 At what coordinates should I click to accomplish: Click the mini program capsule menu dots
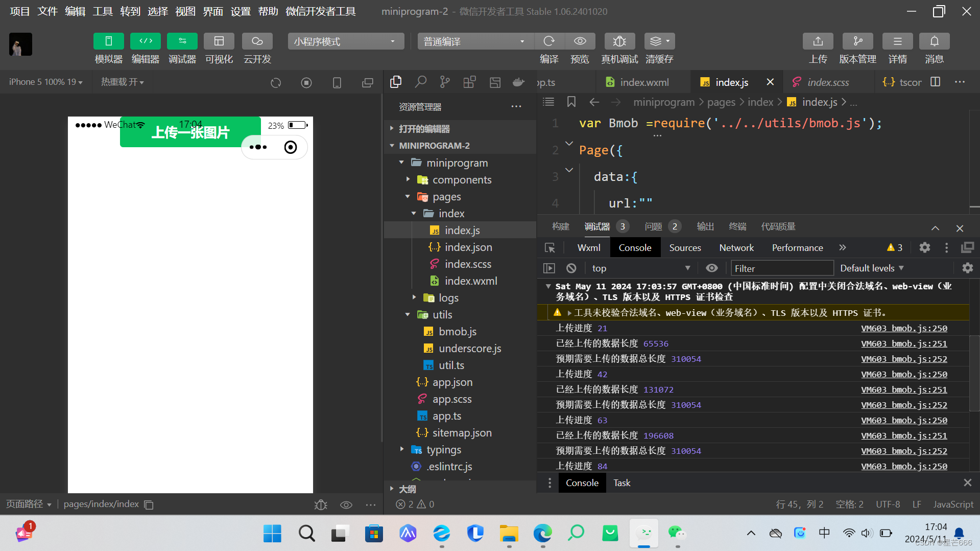coord(258,147)
